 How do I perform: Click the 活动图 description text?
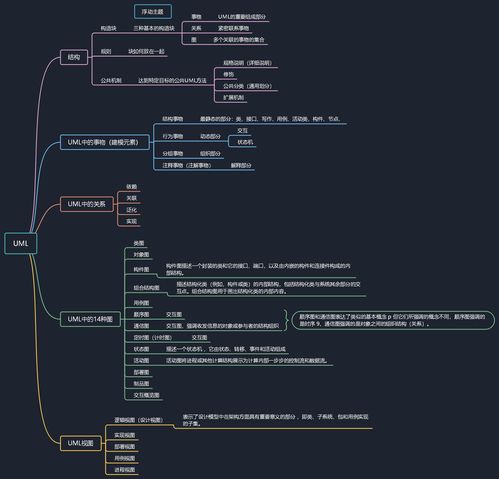[247, 361]
